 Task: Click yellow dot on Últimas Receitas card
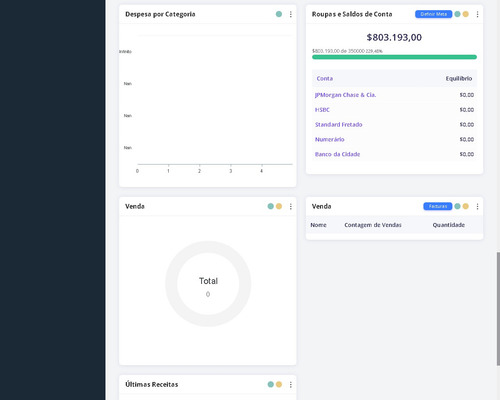point(279,384)
